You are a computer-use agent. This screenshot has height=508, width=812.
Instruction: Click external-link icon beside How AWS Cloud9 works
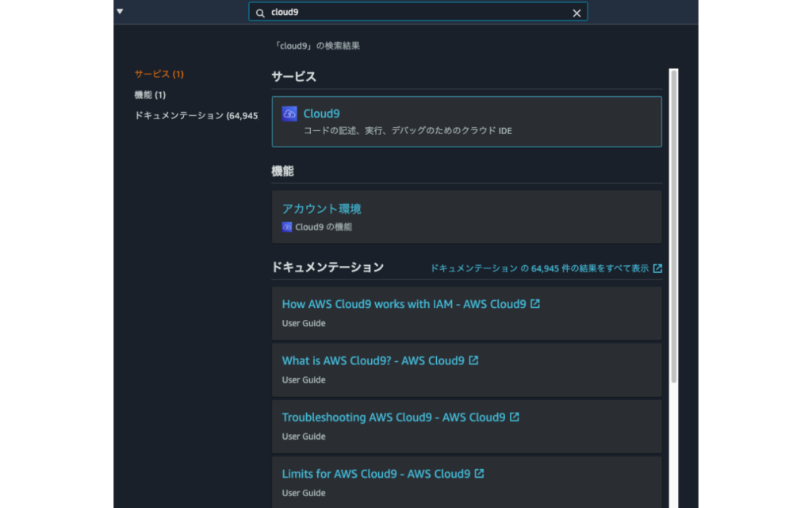coord(535,304)
